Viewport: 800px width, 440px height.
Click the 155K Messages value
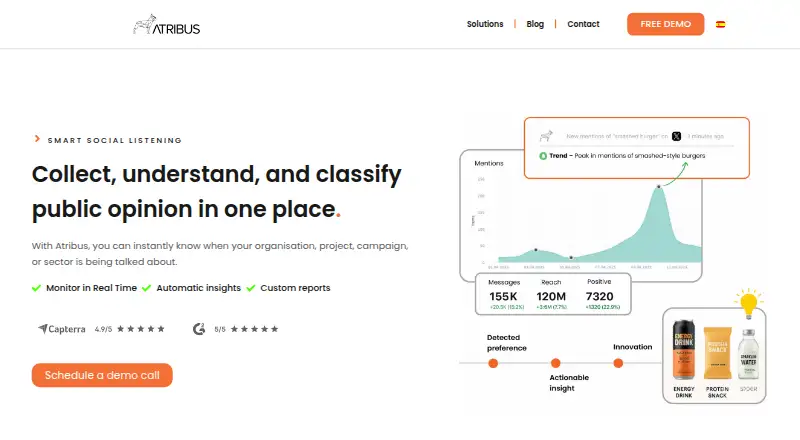[x=503, y=297]
